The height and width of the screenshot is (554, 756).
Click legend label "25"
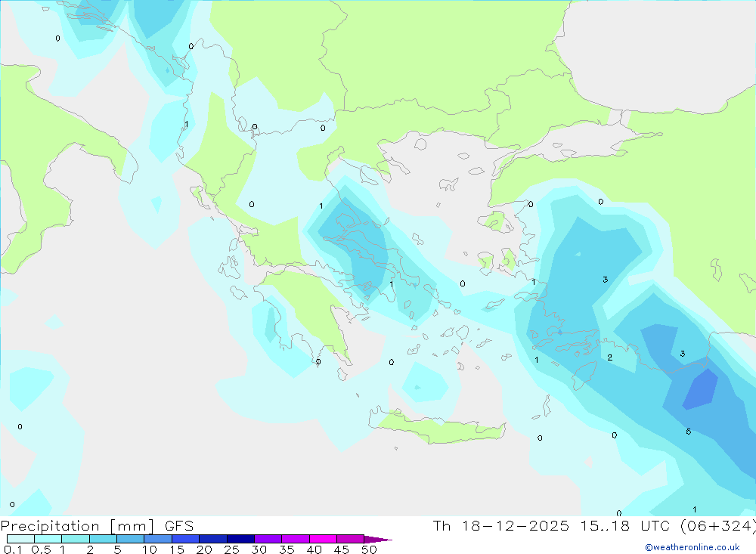tap(232, 549)
